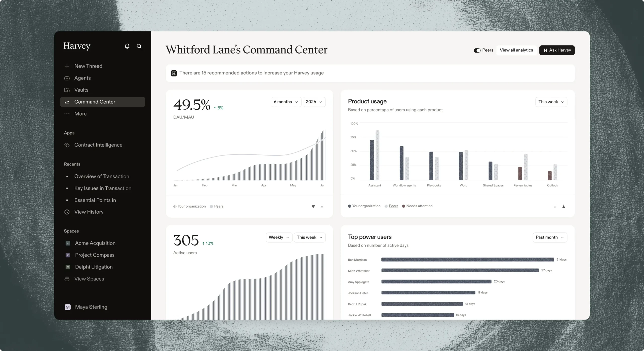The height and width of the screenshot is (351, 644).
Task: Download the Product usage chart
Action: tap(563, 206)
